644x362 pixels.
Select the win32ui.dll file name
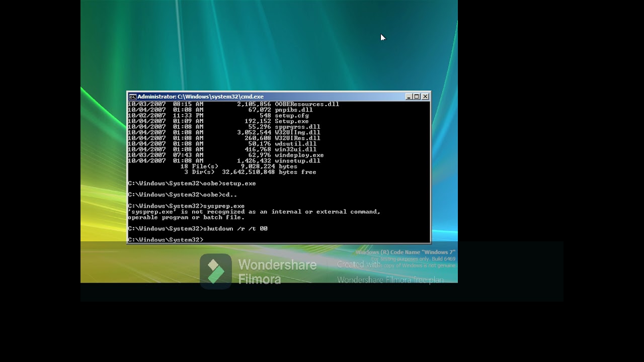[295, 149]
